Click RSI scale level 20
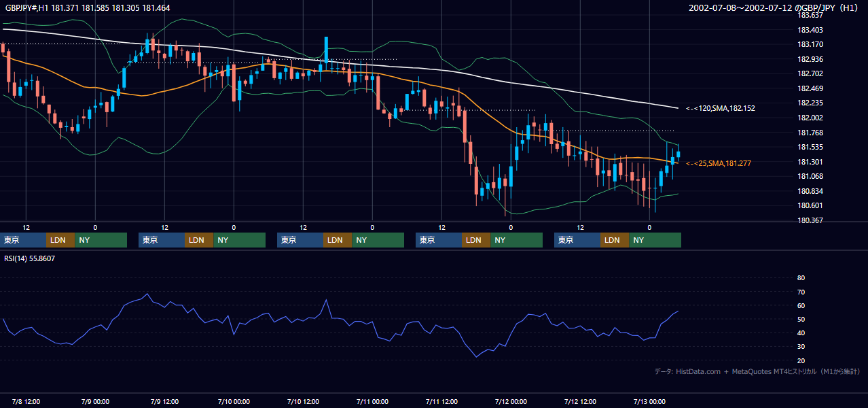This screenshot has height=408, width=868. [801, 360]
